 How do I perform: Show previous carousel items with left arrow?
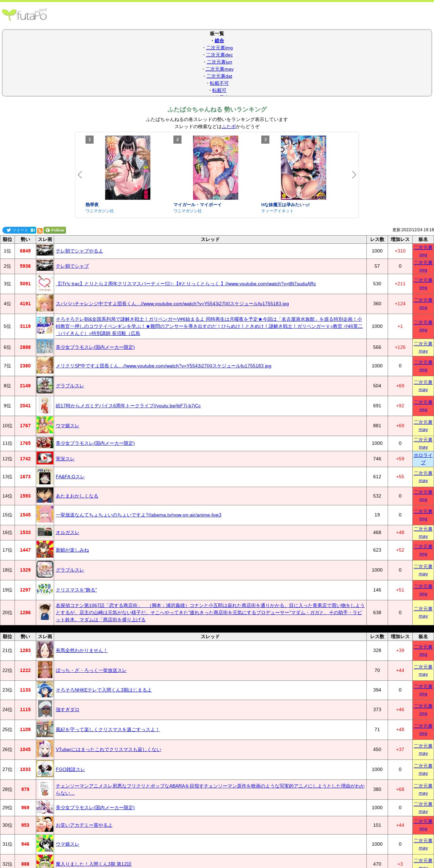[80, 175]
